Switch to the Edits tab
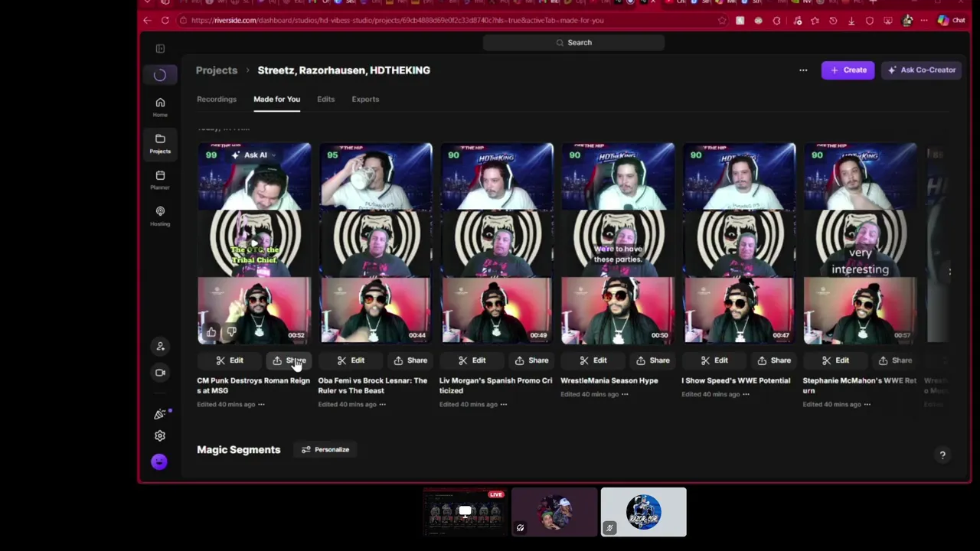The height and width of the screenshot is (551, 980). click(325, 99)
